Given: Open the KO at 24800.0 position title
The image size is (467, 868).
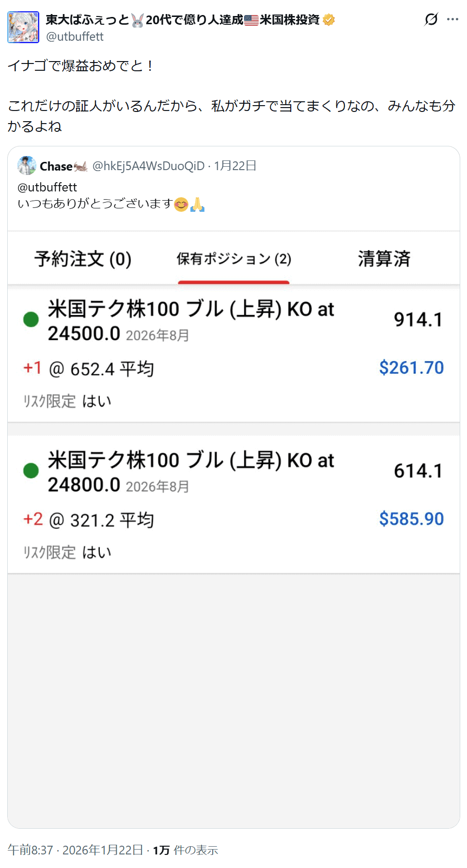Looking at the screenshot, I should tap(191, 472).
